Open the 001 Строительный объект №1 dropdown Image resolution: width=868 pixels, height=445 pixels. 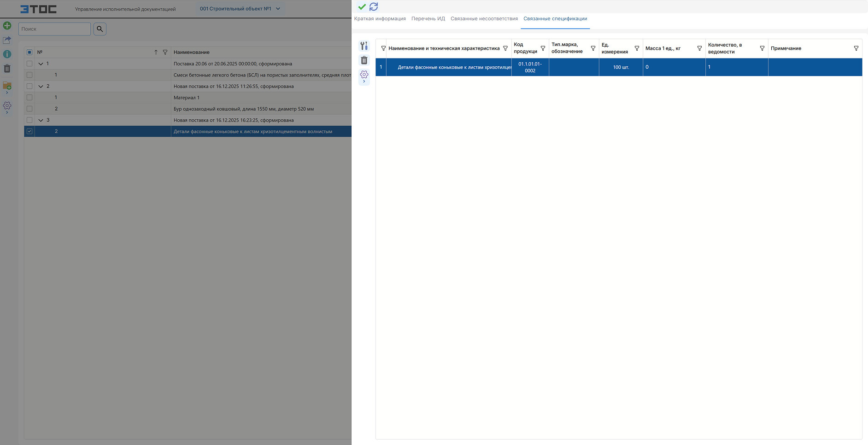[240, 9]
